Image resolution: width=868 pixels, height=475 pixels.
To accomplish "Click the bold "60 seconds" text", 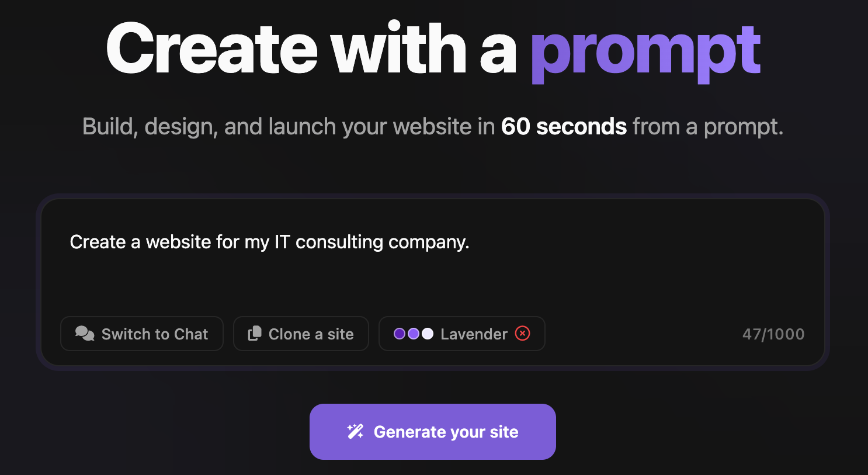I will [x=564, y=127].
